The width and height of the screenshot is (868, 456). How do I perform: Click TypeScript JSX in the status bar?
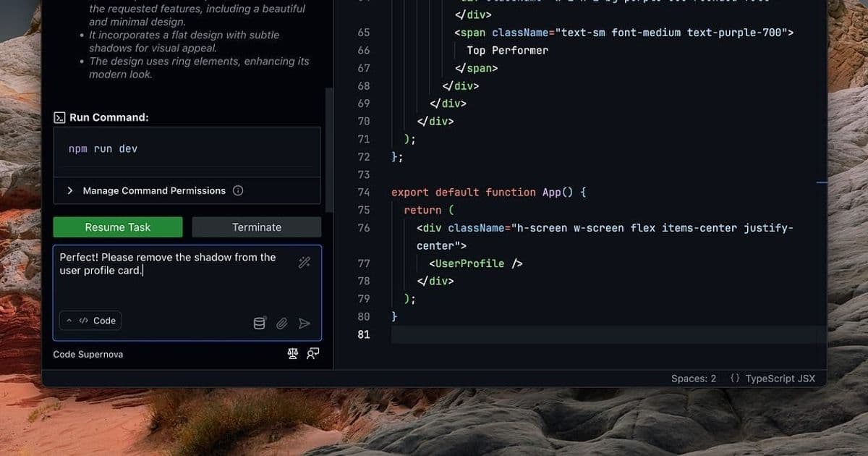coord(779,378)
